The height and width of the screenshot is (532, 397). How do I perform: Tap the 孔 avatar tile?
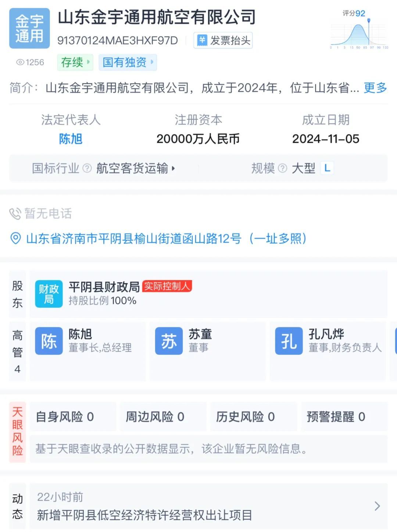[x=289, y=341]
